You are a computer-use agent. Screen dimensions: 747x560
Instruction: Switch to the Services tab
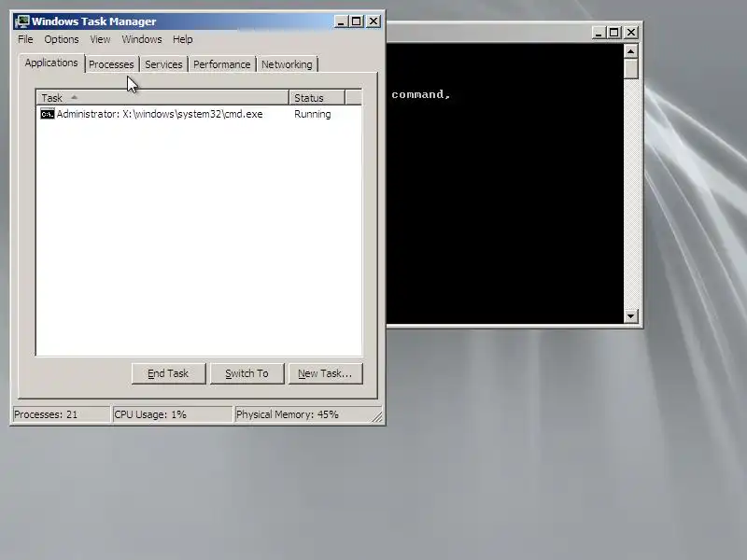point(163,64)
